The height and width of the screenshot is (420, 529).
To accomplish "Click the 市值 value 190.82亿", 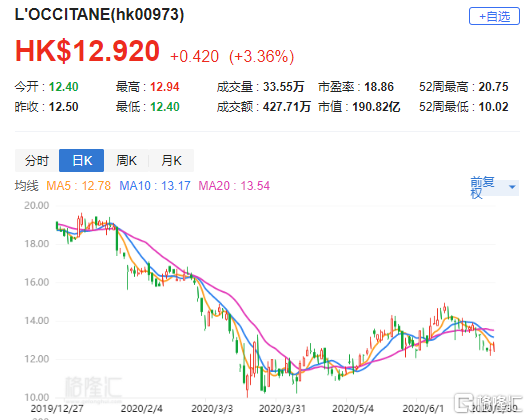I will [x=376, y=107].
